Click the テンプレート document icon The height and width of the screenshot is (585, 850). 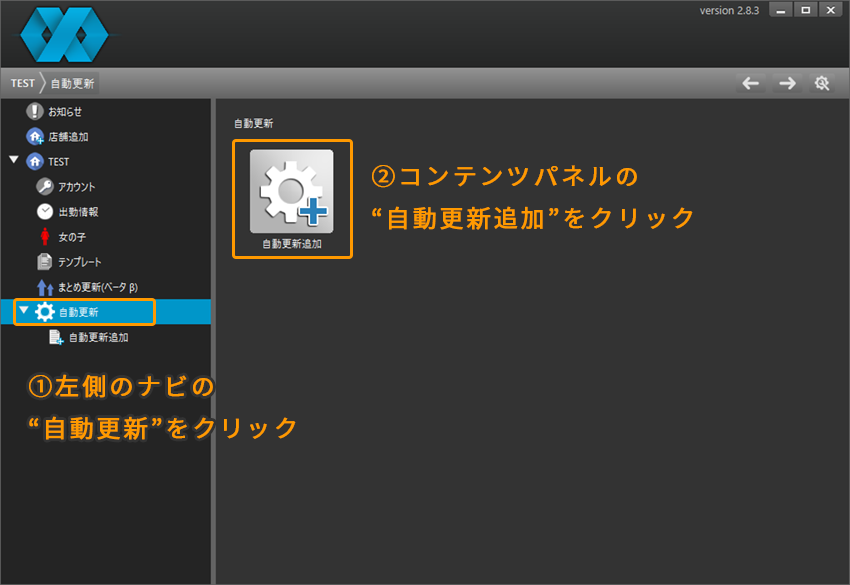(x=44, y=262)
